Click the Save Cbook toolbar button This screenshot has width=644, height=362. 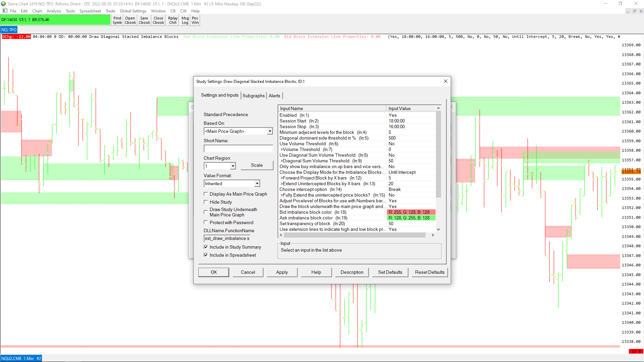point(144,20)
